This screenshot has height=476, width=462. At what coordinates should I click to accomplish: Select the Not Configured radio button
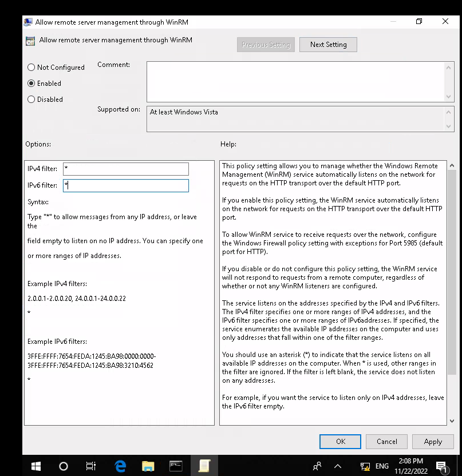(56, 68)
